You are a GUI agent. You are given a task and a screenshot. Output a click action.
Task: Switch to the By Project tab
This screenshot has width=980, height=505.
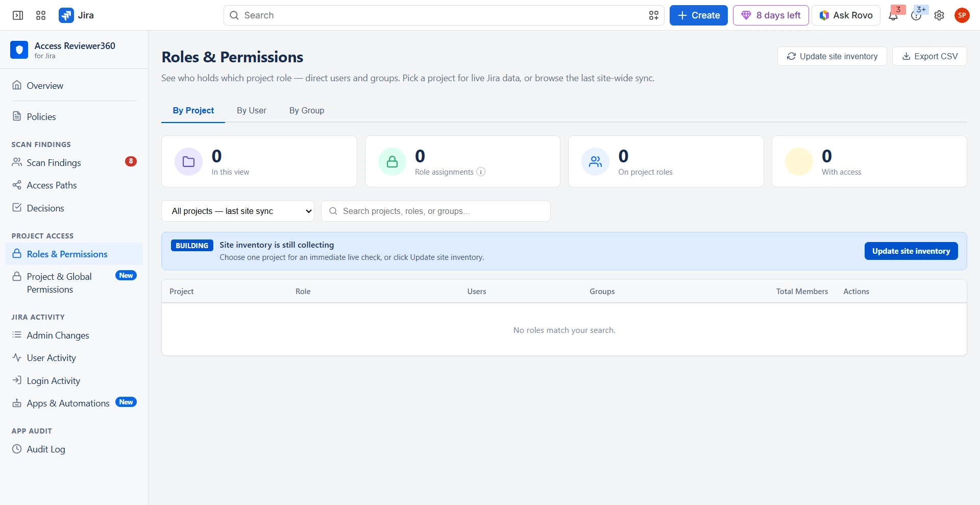click(193, 110)
